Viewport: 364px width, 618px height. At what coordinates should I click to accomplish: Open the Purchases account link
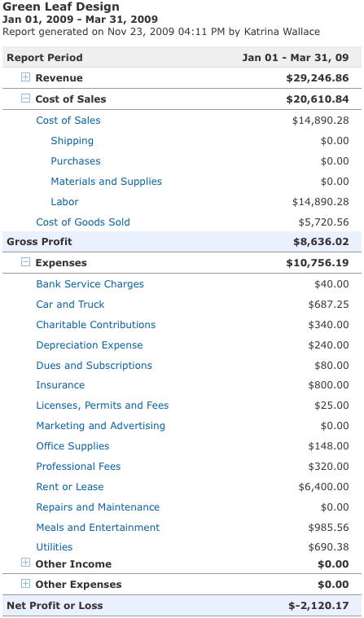point(76,160)
